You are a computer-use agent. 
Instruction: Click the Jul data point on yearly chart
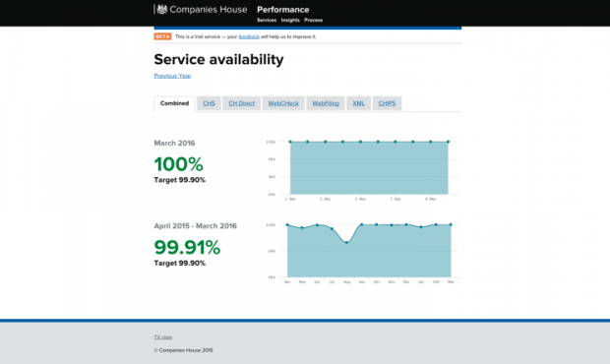click(332, 228)
